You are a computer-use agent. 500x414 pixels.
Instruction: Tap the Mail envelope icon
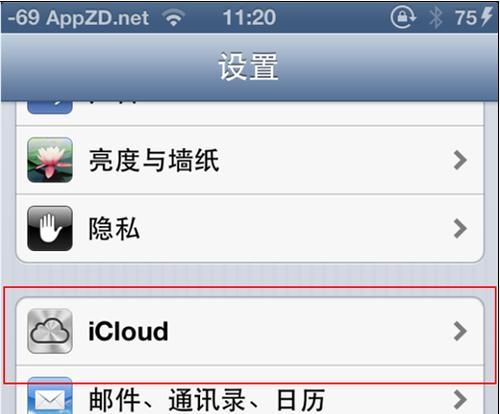point(50,396)
